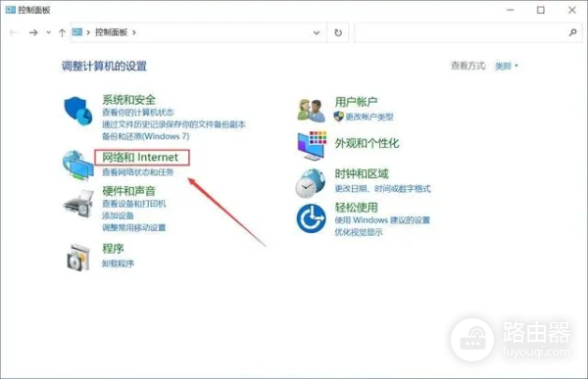Open Clock and Region globe clock icon

[x=311, y=183]
